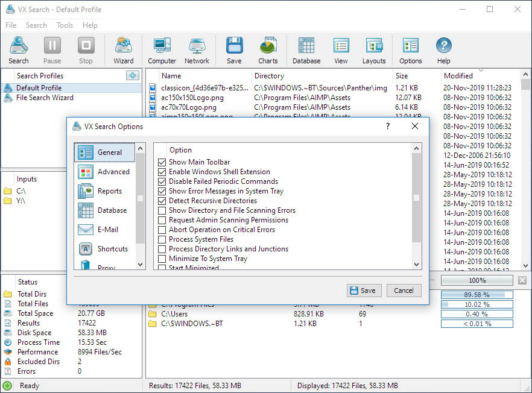Enable Process System Files
532x393 pixels.
pos(162,239)
